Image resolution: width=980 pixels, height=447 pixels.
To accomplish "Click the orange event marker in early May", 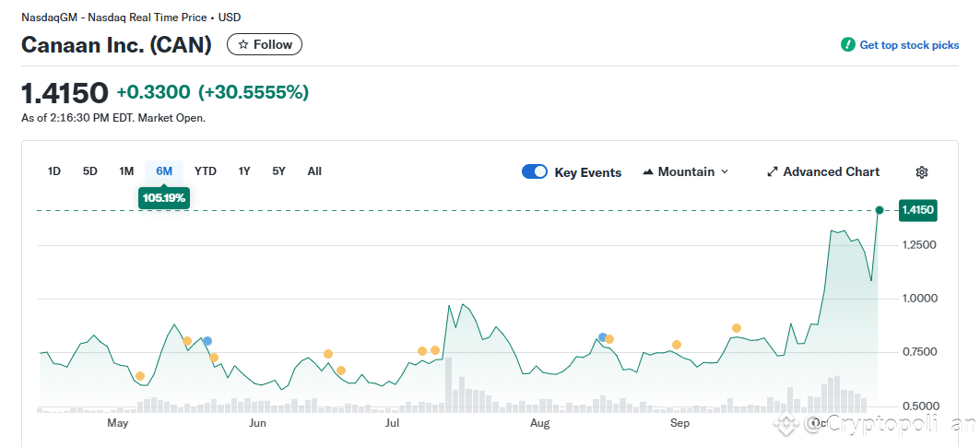I will tap(139, 376).
